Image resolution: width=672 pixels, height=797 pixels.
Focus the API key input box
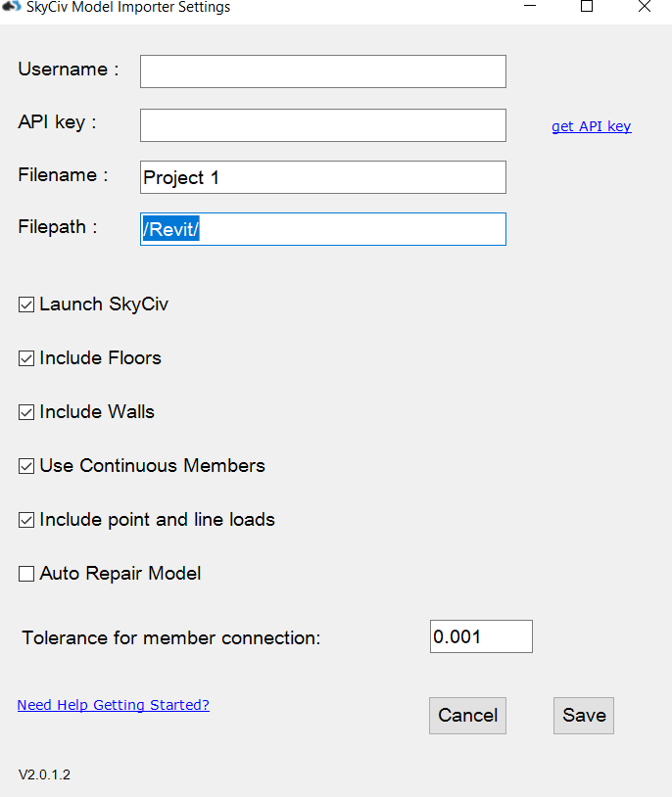pos(323,125)
